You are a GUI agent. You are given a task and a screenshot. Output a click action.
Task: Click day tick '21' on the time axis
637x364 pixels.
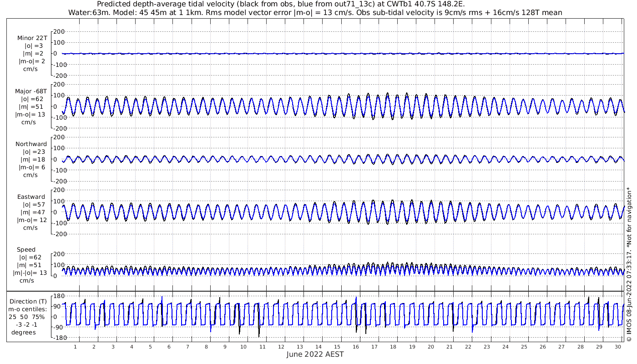(450, 347)
